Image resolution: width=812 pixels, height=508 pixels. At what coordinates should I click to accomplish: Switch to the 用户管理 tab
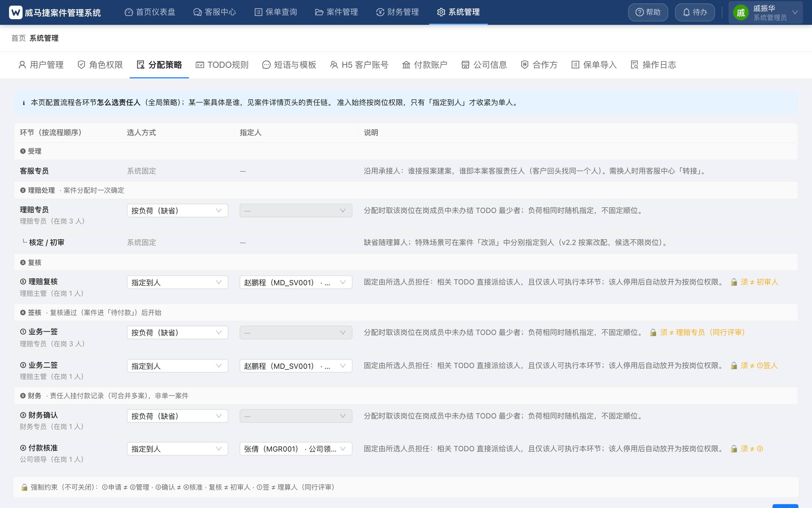click(41, 65)
